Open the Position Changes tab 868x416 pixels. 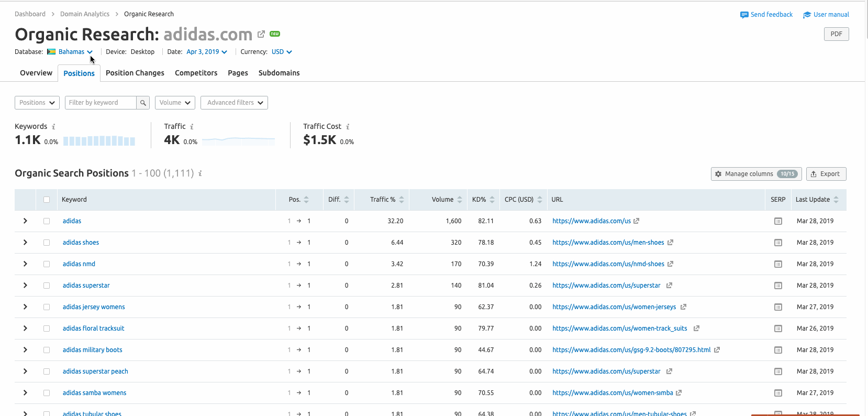coord(135,73)
